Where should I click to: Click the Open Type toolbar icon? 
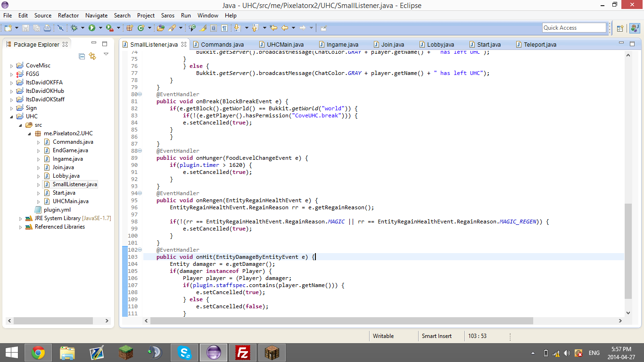click(161, 28)
